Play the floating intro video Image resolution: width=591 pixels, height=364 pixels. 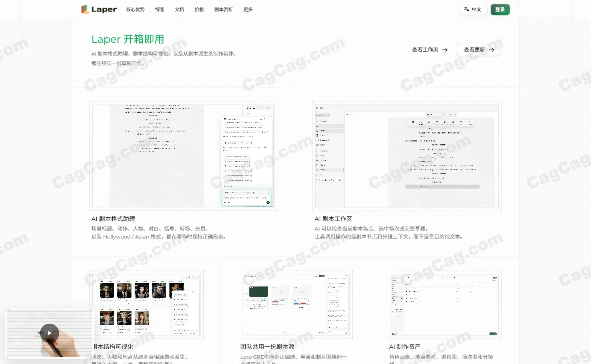coord(50,333)
